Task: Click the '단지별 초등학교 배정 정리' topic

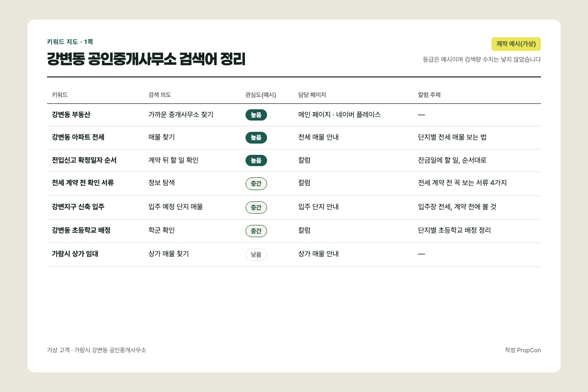Action: point(454,230)
